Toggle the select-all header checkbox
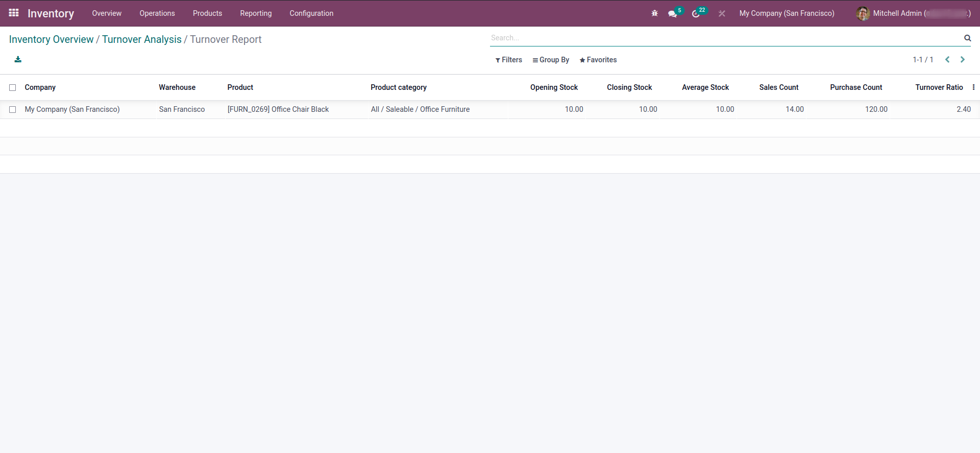Viewport: 980px width, 453px height. (13, 88)
